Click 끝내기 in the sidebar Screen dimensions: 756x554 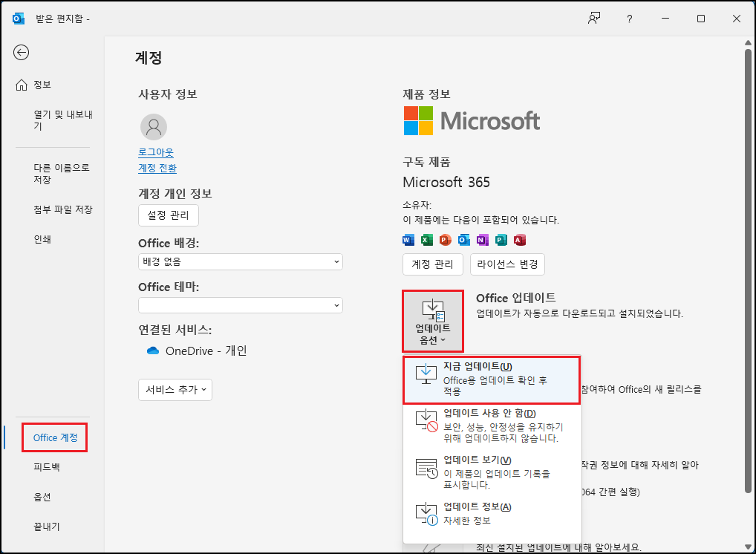(x=46, y=527)
